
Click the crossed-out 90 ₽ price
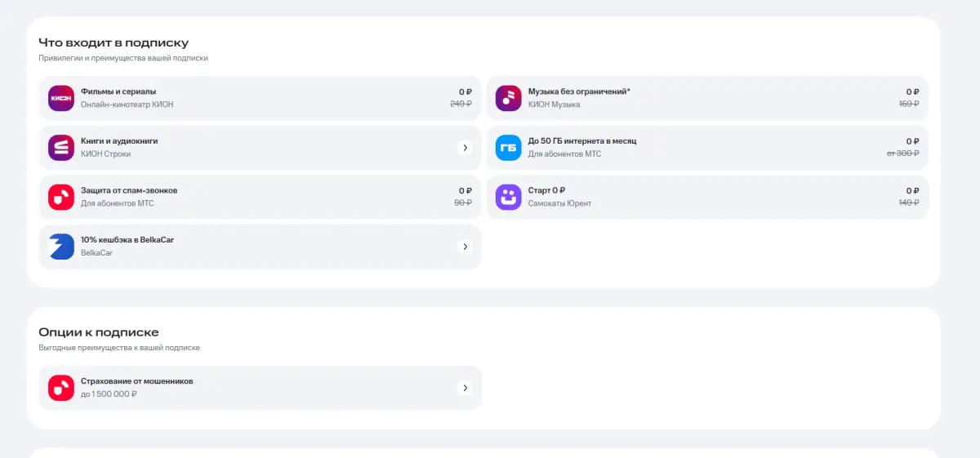click(x=463, y=202)
